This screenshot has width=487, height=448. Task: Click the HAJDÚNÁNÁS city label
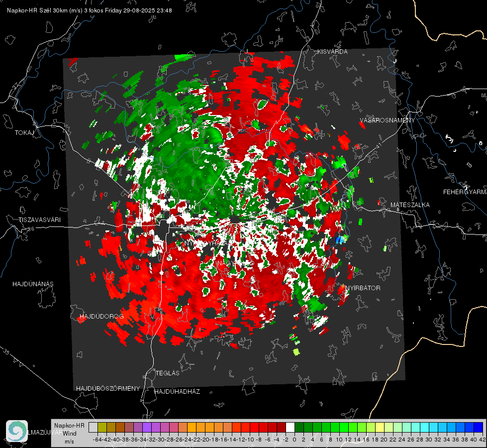(33, 284)
